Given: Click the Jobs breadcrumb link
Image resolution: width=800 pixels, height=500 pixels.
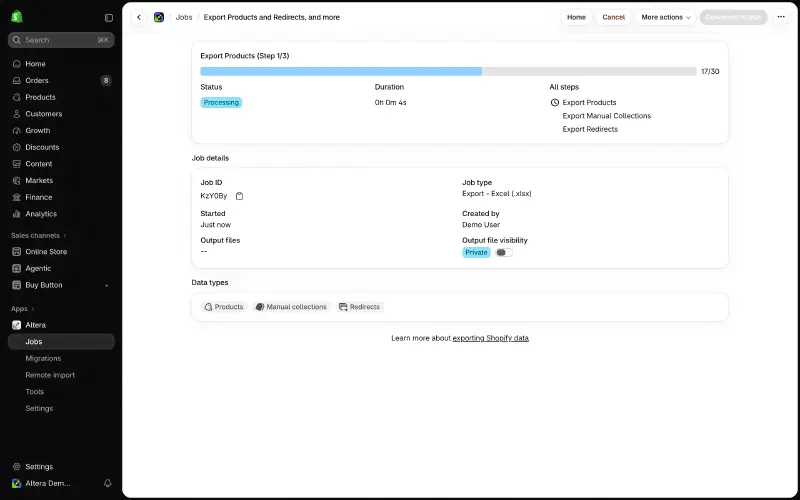Looking at the screenshot, I should click(x=184, y=17).
